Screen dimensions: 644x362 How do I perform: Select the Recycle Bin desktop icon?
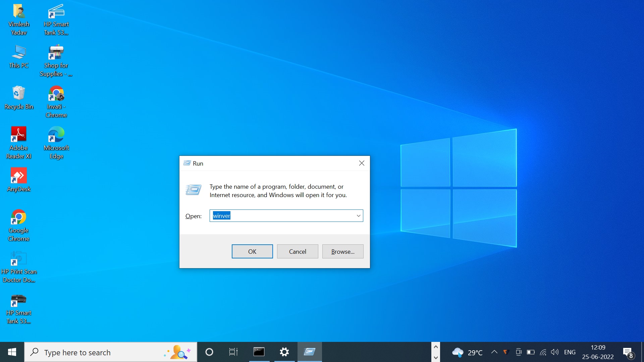[19, 97]
